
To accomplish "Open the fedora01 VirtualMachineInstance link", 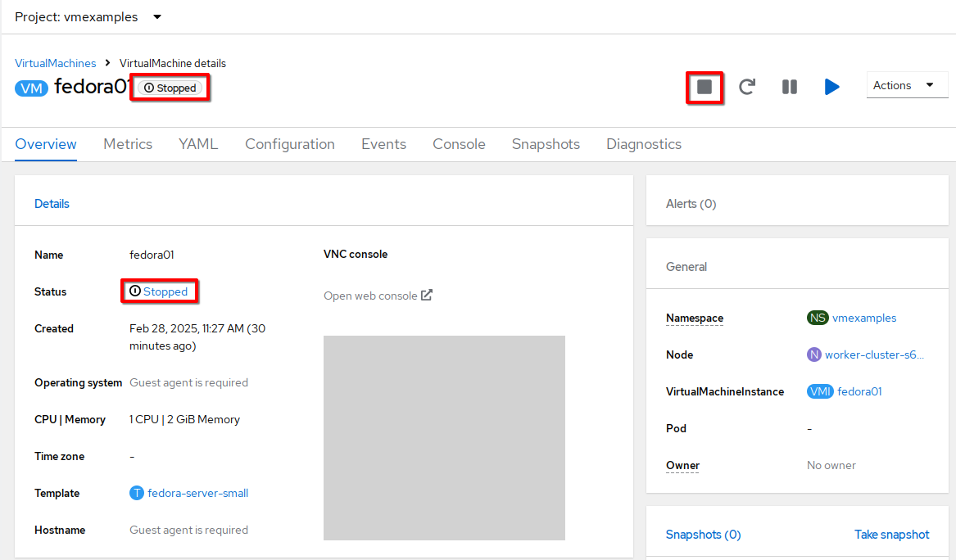I will pyautogui.click(x=859, y=392).
